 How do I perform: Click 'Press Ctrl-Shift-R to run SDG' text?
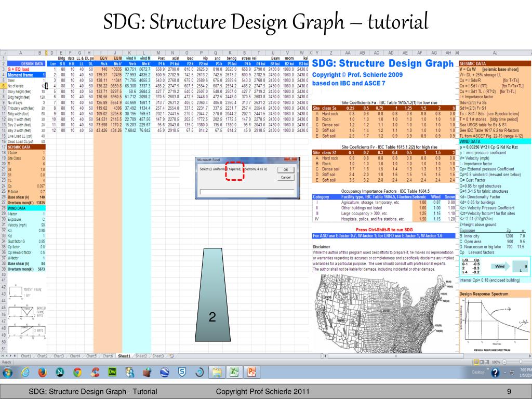pos(384,230)
